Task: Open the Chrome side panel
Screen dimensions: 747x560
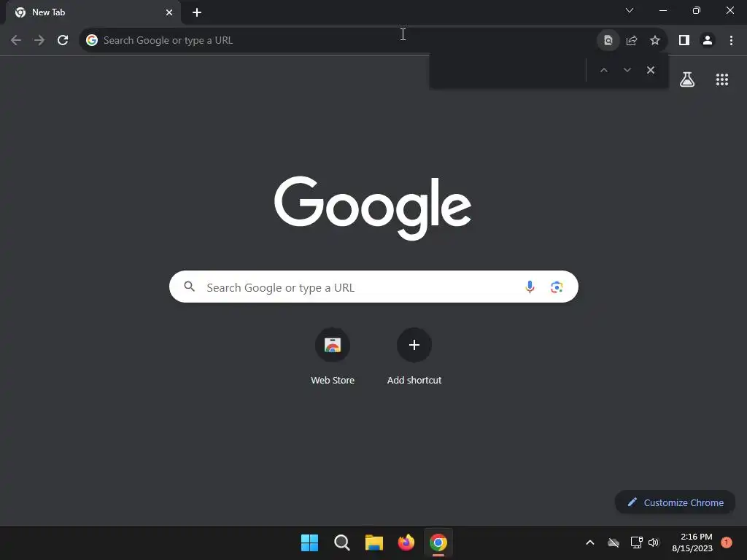Action: (684, 40)
